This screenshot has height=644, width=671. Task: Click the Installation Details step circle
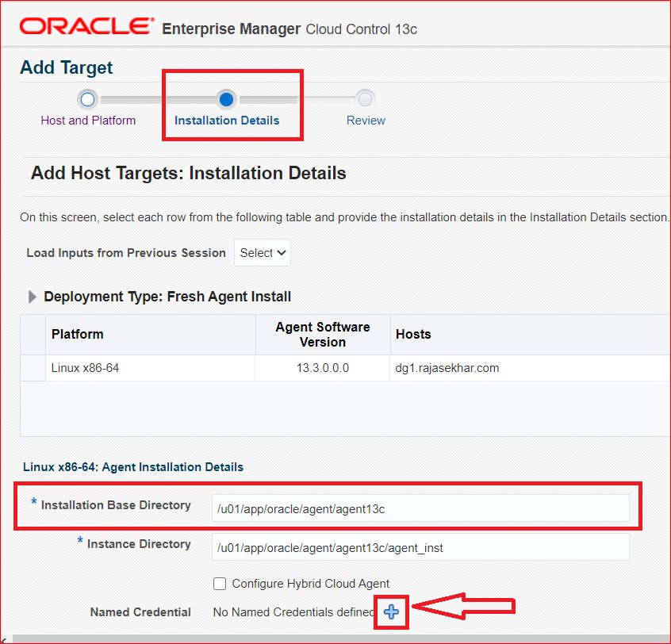[226, 99]
